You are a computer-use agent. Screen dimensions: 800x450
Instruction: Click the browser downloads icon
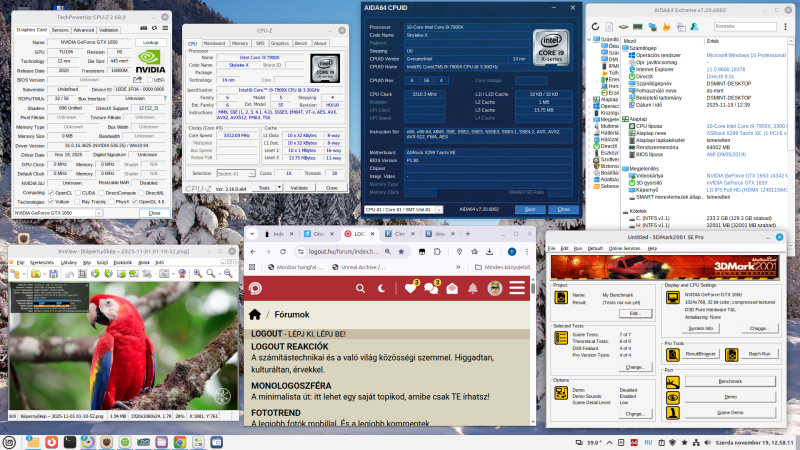(489, 252)
